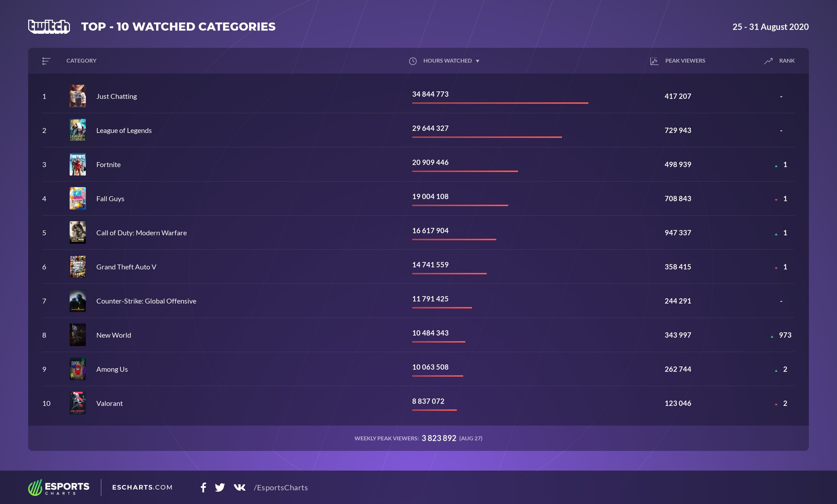The height and width of the screenshot is (504, 837).
Task: Click the Twitch logo
Action: click(x=49, y=27)
